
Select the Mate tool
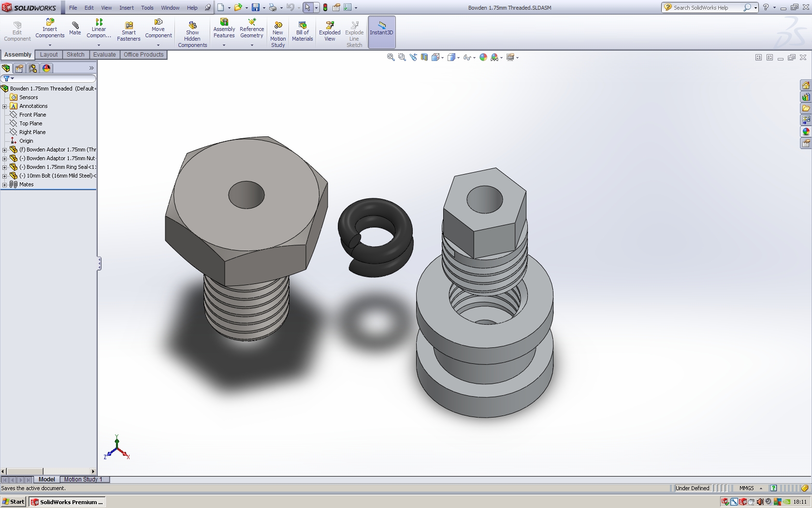[75, 28]
